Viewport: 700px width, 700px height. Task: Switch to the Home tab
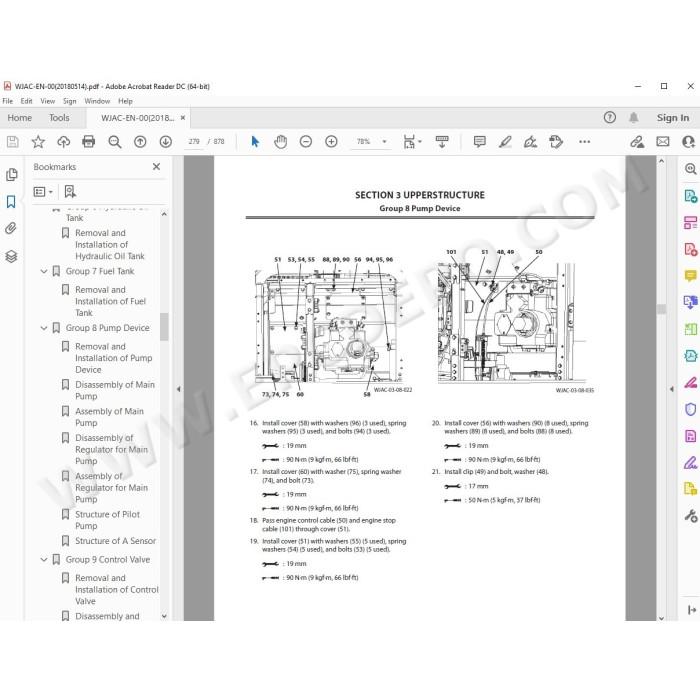click(20, 118)
